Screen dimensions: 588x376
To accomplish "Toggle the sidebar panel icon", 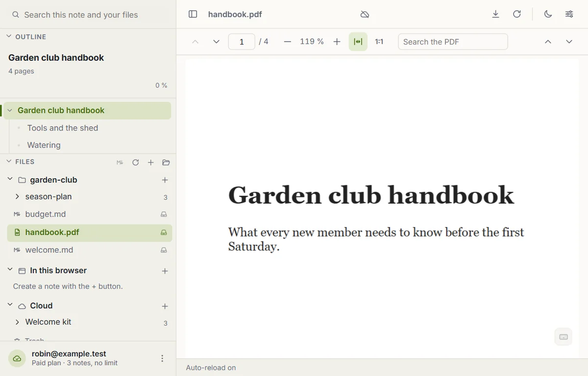I will coord(193,14).
